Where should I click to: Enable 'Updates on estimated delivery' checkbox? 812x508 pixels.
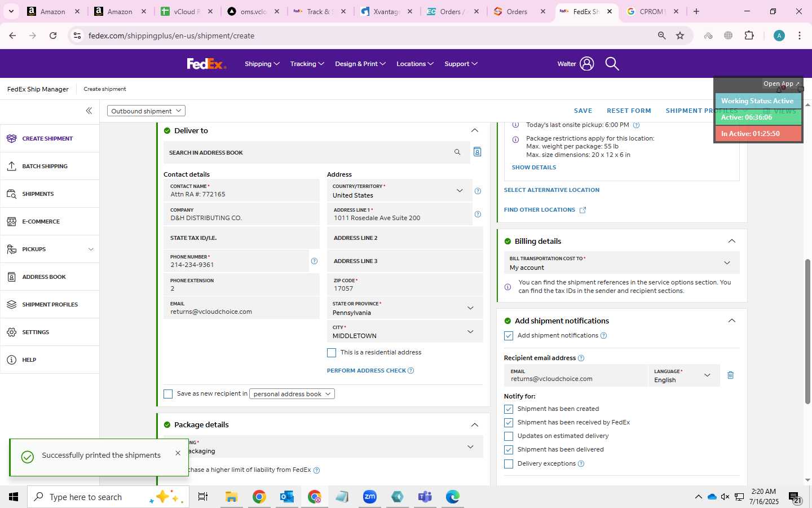pyautogui.click(x=509, y=436)
